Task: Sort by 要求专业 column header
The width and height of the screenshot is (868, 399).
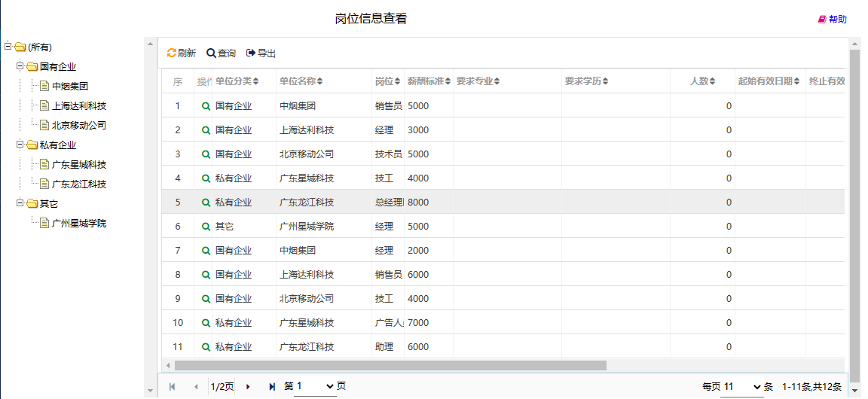Action: click(478, 81)
